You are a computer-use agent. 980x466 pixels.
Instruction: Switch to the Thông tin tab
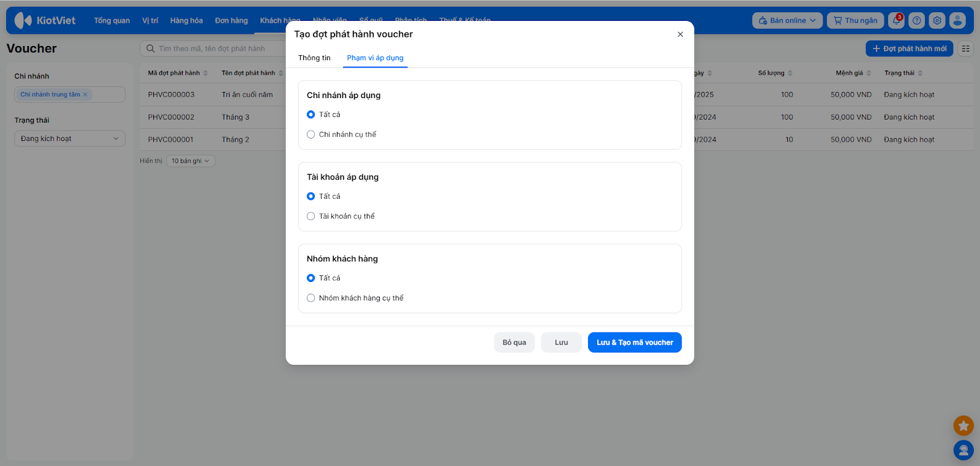pyautogui.click(x=314, y=58)
